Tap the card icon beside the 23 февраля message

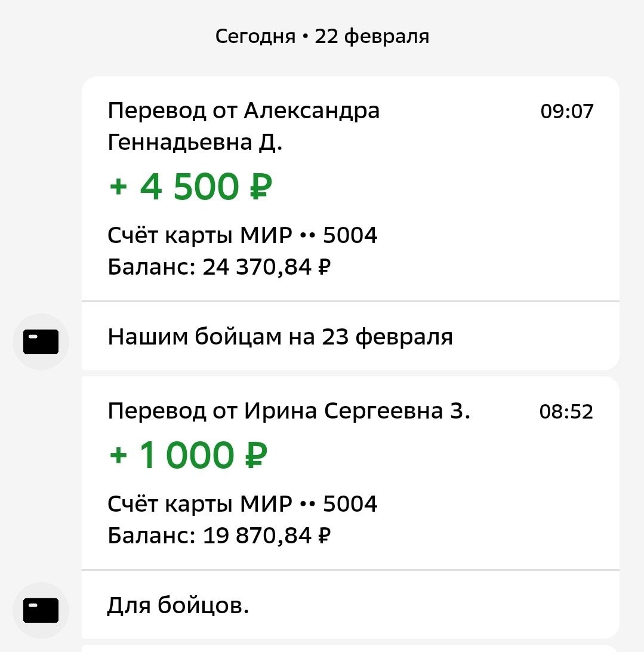point(41,342)
